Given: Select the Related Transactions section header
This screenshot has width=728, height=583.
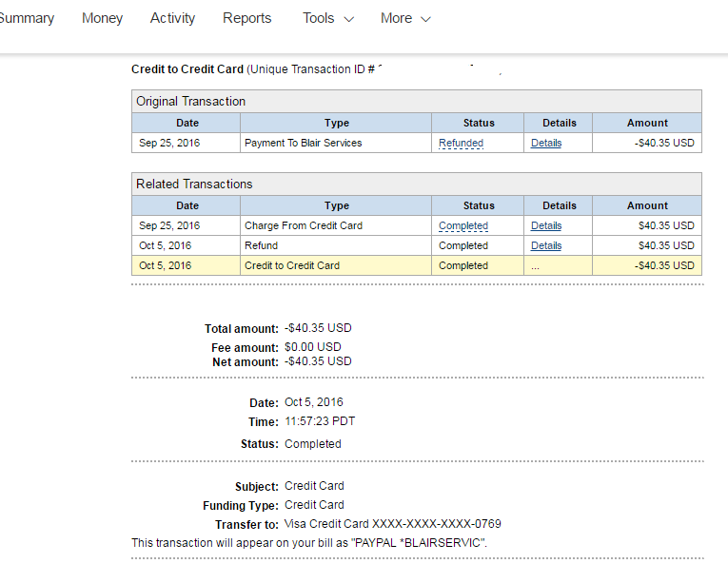Looking at the screenshot, I should (x=194, y=184).
